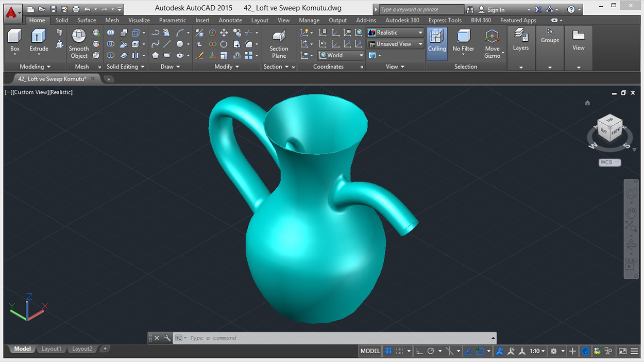Open the Full Navigation Wheel in navigation bar
The height and width of the screenshot is (362, 644).
click(631, 193)
